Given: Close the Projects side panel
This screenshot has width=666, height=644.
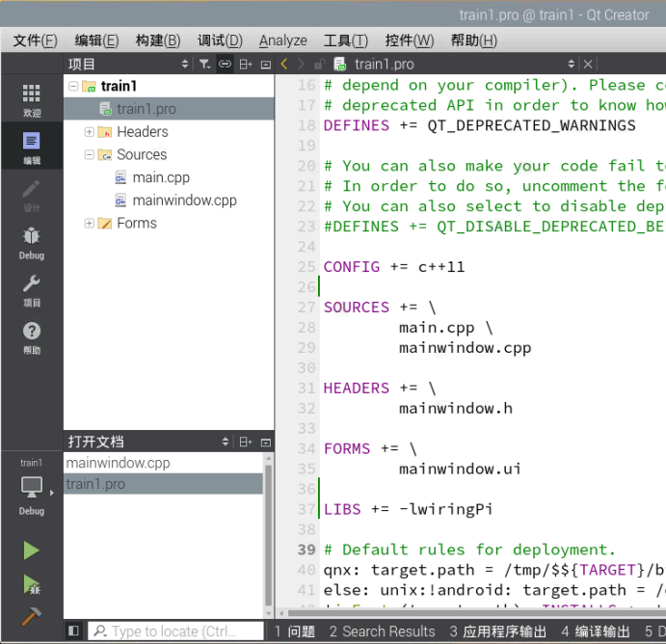Looking at the screenshot, I should tap(266, 65).
